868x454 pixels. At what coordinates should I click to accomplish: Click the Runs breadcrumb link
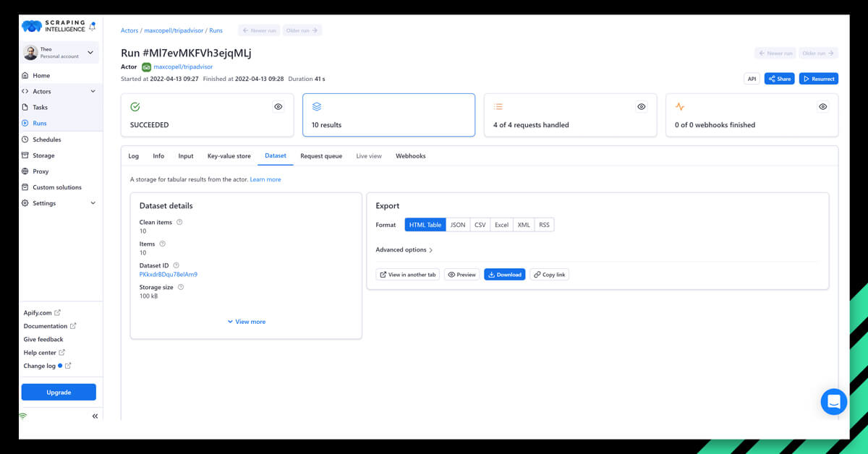(216, 30)
